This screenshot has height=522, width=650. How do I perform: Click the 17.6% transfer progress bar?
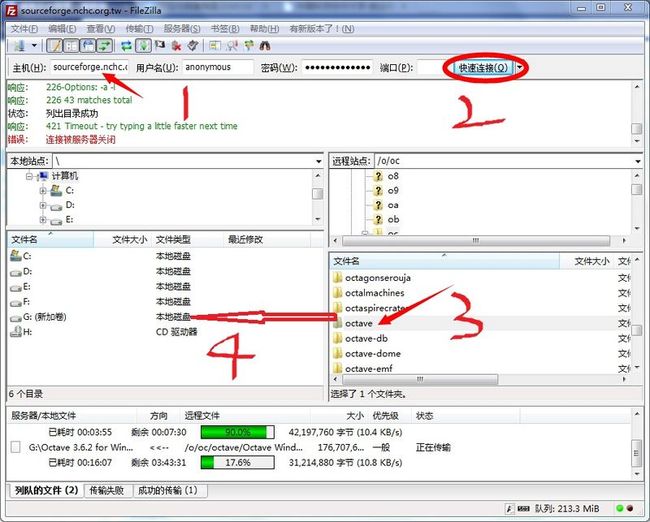coord(237,462)
